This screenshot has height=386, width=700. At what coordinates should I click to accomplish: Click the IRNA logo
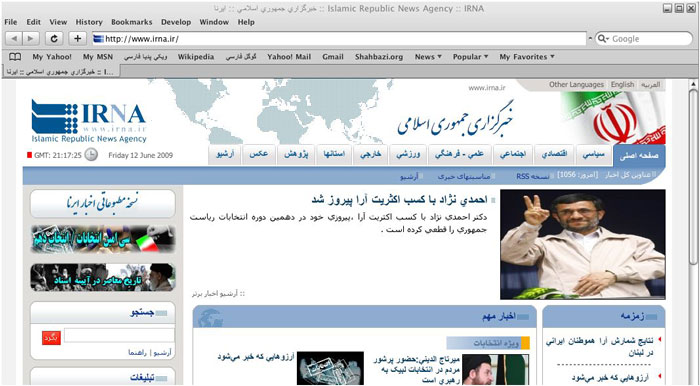click(x=89, y=120)
